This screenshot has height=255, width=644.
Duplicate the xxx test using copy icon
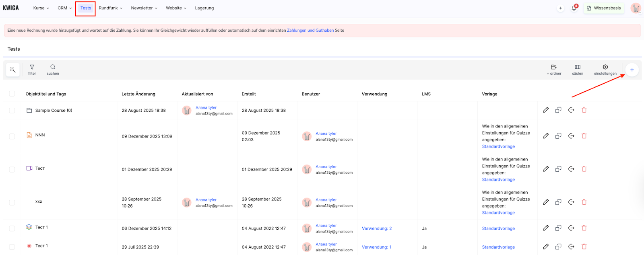tap(558, 202)
